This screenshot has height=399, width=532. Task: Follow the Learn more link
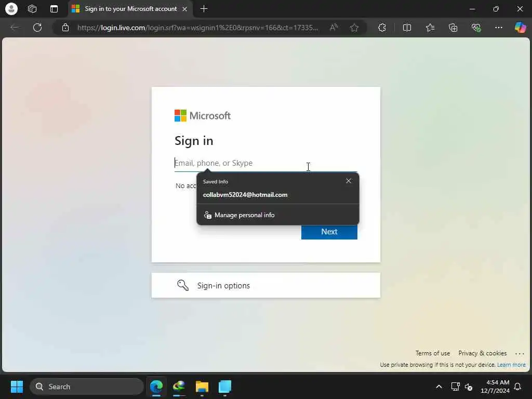pyautogui.click(x=511, y=365)
